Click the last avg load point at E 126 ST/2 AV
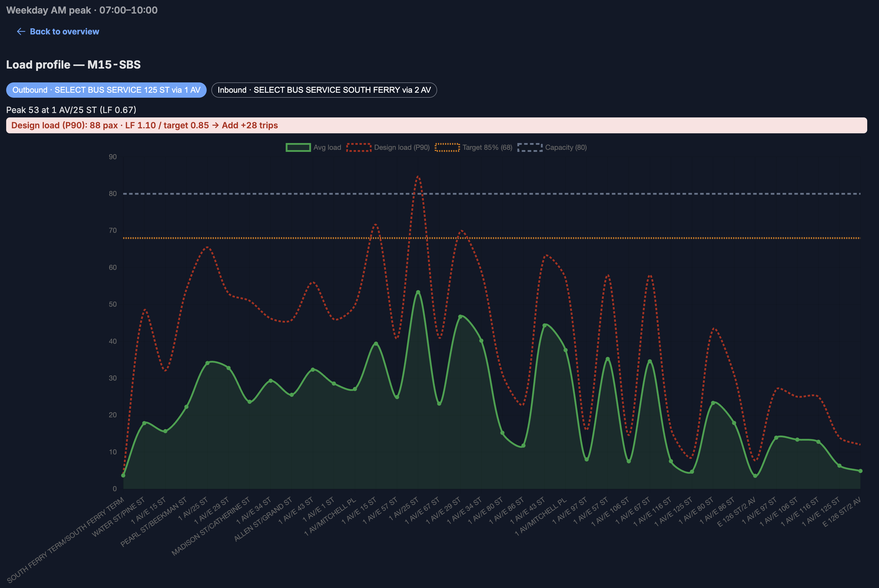Screen dimensions: 879x588 point(861,471)
